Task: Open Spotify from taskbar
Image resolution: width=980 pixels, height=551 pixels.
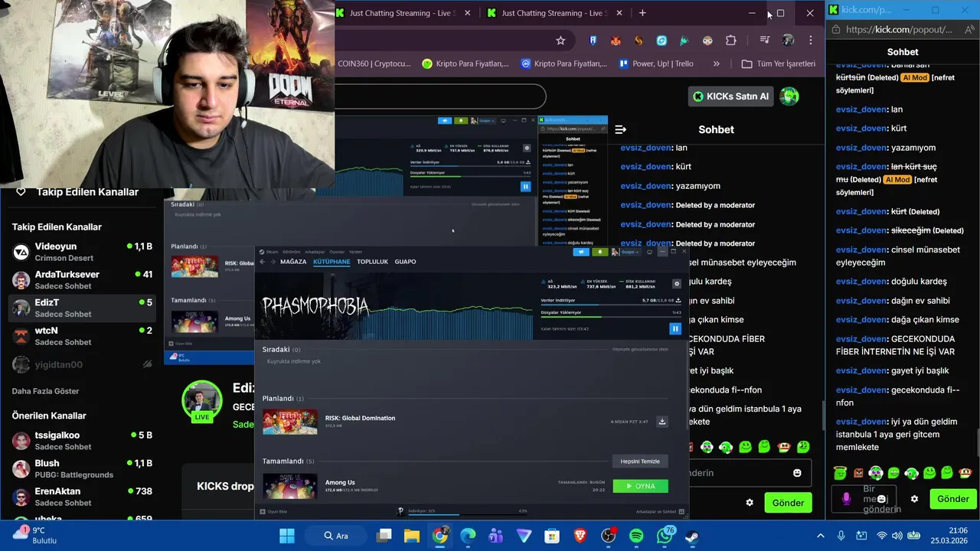Action: click(x=636, y=536)
